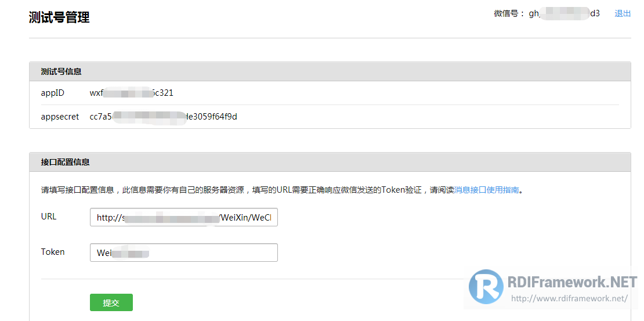The image size is (644, 321).
Task: Click the RDIFramework.NET round logo icon
Action: tap(486, 287)
